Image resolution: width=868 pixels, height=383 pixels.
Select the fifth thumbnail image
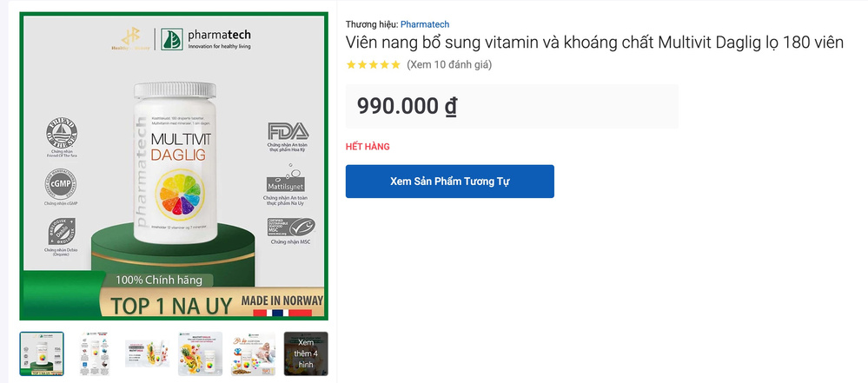click(x=253, y=353)
